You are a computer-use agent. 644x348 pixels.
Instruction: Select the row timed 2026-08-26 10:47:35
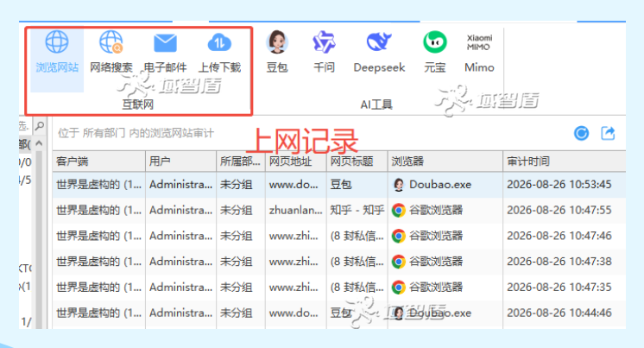(x=339, y=288)
